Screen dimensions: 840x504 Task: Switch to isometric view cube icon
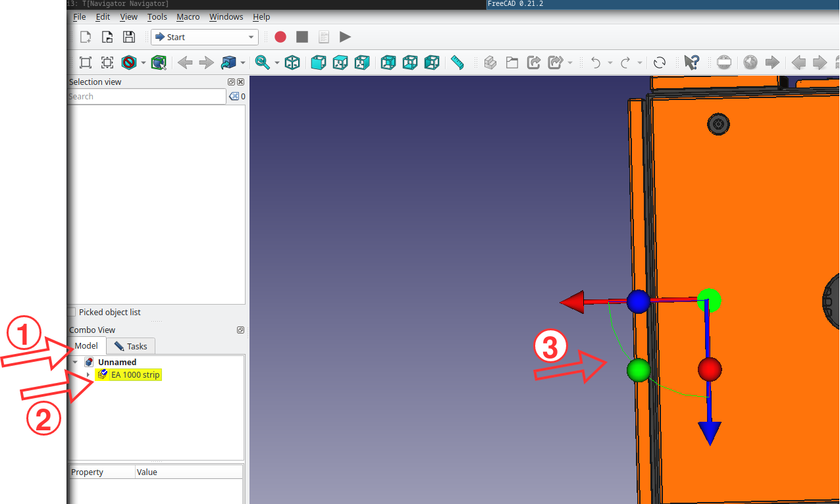coord(292,63)
